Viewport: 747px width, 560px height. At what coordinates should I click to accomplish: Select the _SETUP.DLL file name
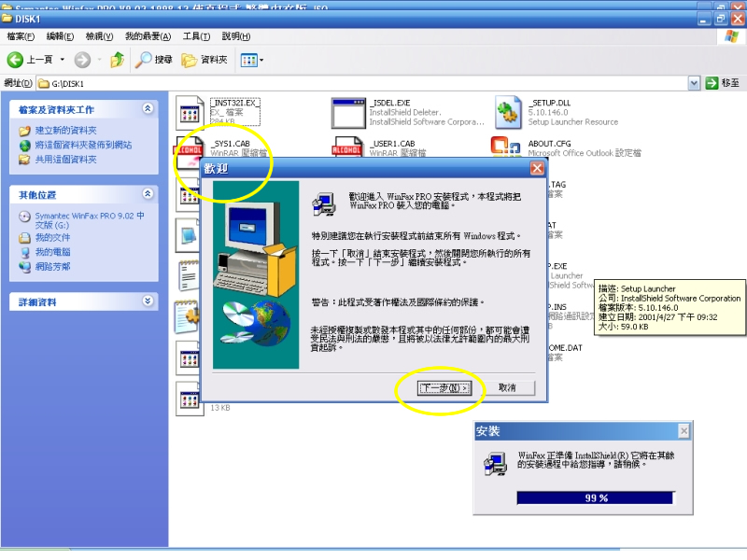click(549, 103)
